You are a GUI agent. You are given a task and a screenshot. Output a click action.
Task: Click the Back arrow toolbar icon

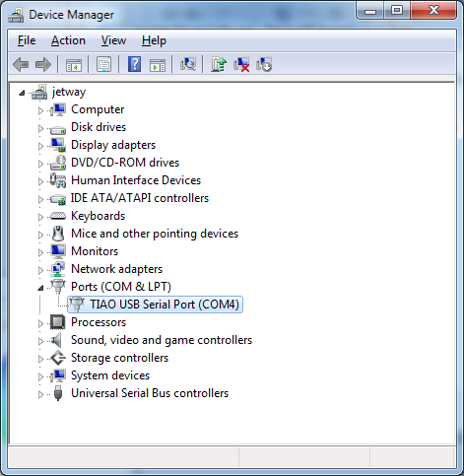tap(21, 64)
